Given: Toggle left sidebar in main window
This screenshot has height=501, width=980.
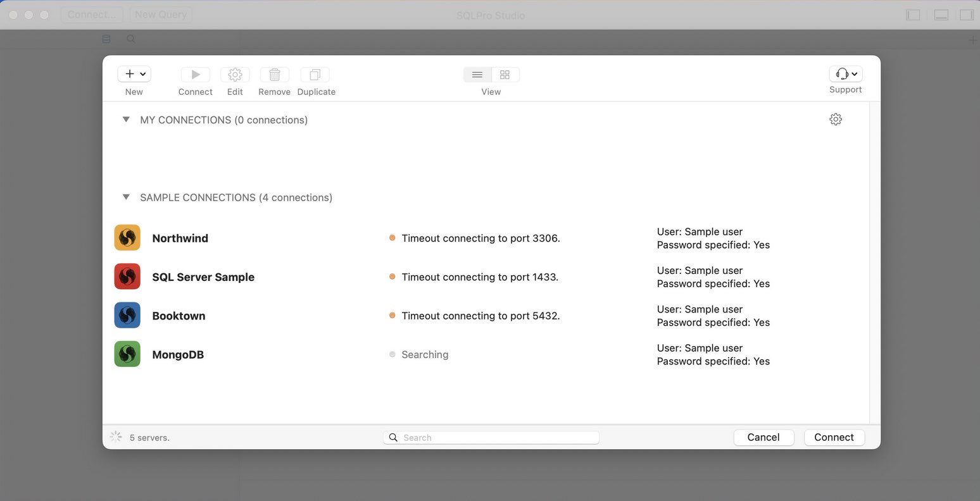Looking at the screenshot, I should pyautogui.click(x=913, y=15).
